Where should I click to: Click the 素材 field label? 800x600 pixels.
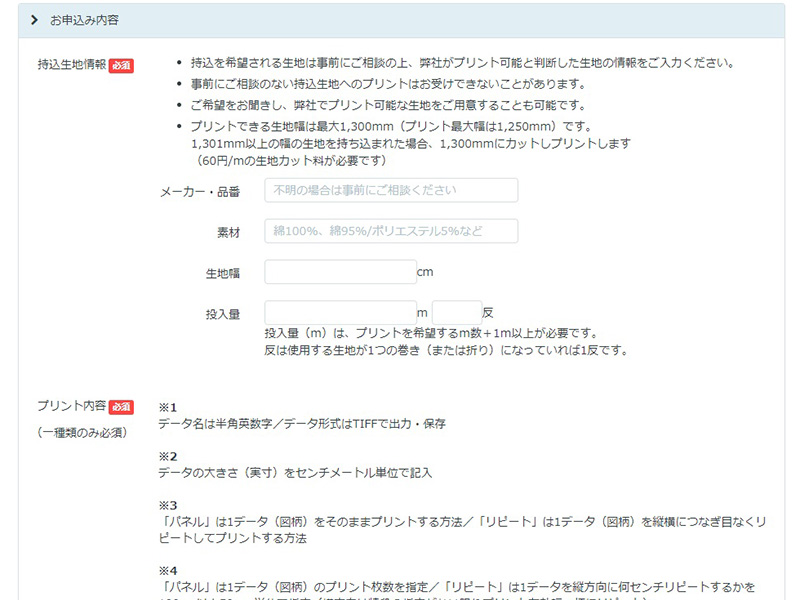point(228,232)
